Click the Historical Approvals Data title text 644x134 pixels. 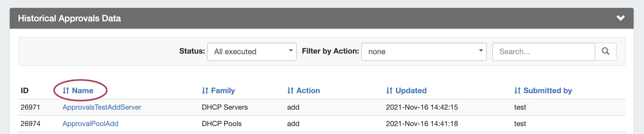click(69, 19)
